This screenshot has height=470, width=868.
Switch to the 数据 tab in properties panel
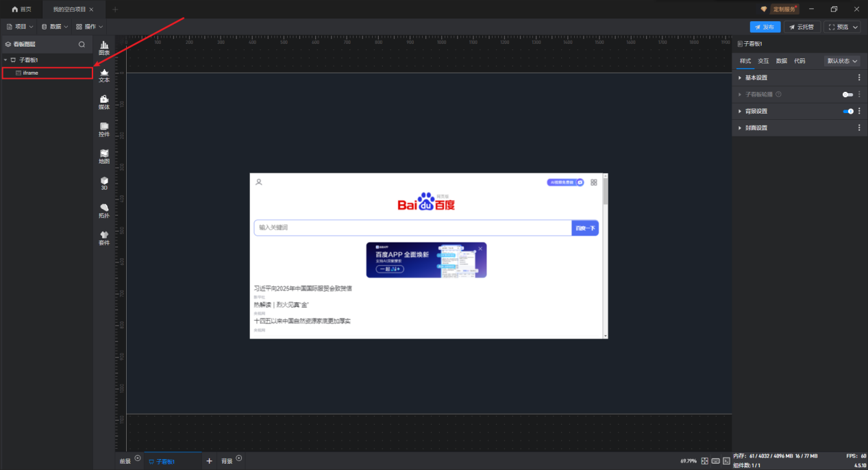pyautogui.click(x=782, y=61)
